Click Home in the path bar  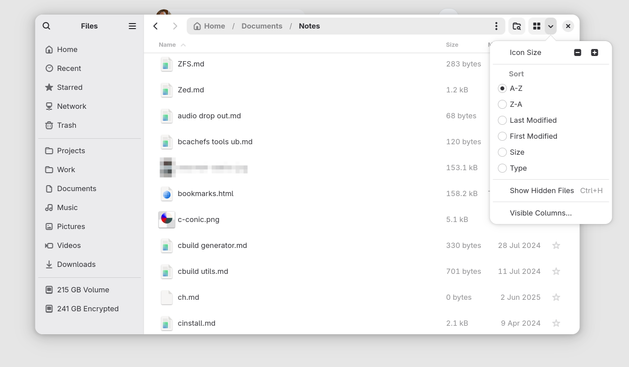(209, 26)
